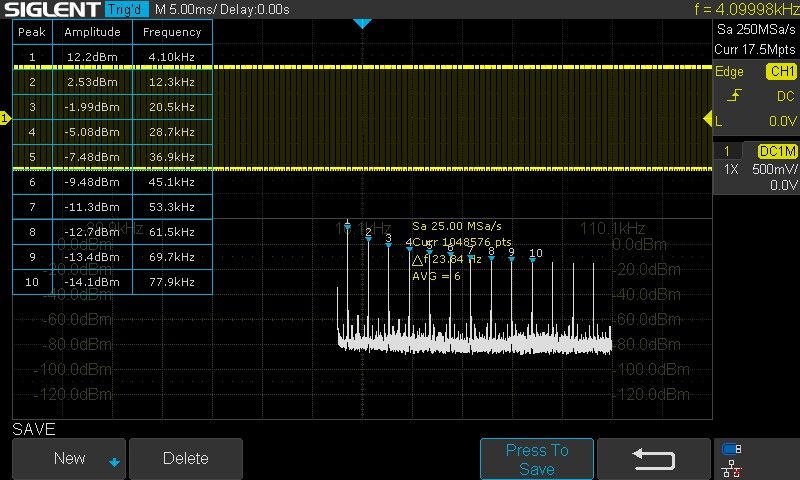Click the 4.10kHz frequency cell
Screen dimensions: 800x480
point(172,57)
